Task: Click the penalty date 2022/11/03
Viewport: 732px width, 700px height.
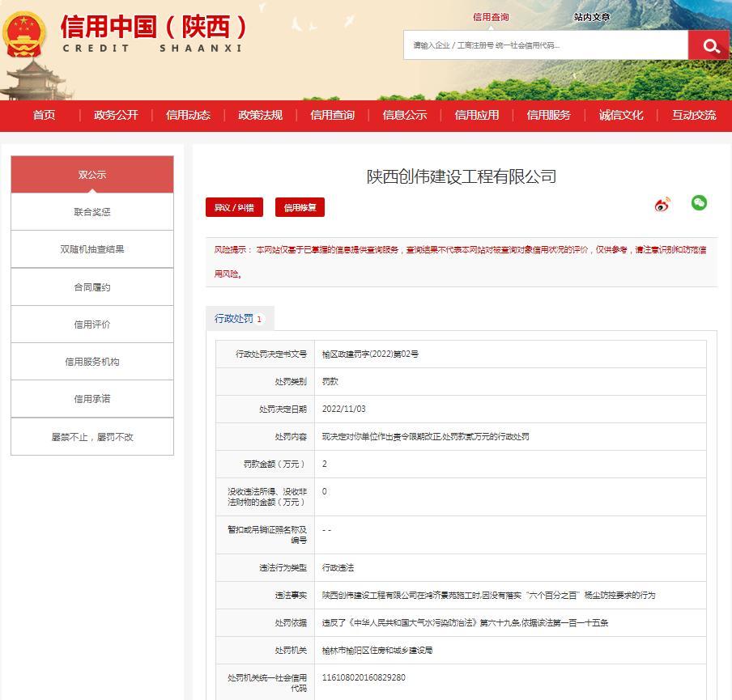Action: click(344, 409)
